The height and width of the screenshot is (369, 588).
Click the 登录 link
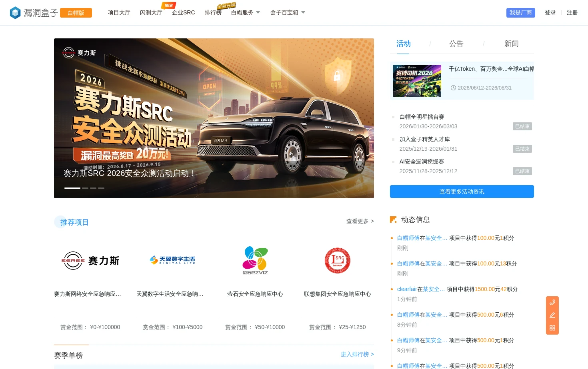click(550, 12)
